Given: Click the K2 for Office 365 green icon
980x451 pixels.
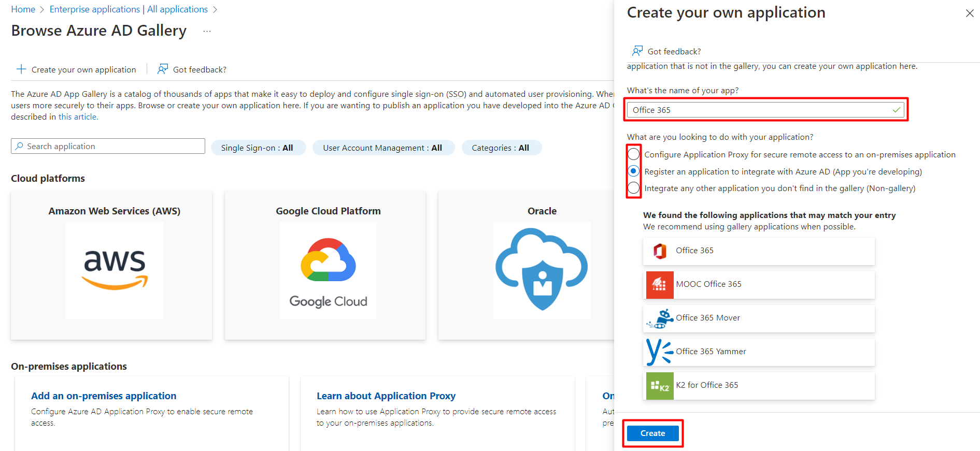Looking at the screenshot, I should pyautogui.click(x=660, y=386).
